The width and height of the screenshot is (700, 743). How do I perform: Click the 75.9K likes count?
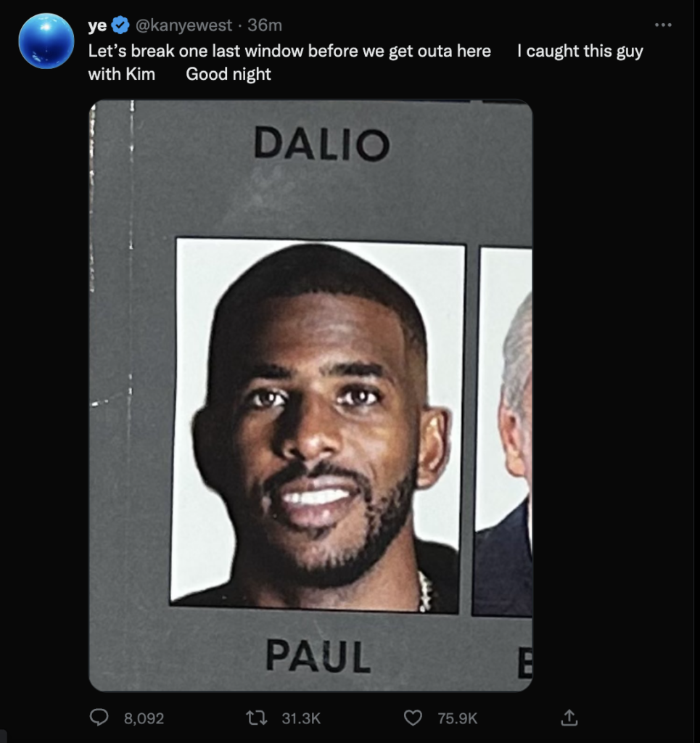point(458,718)
